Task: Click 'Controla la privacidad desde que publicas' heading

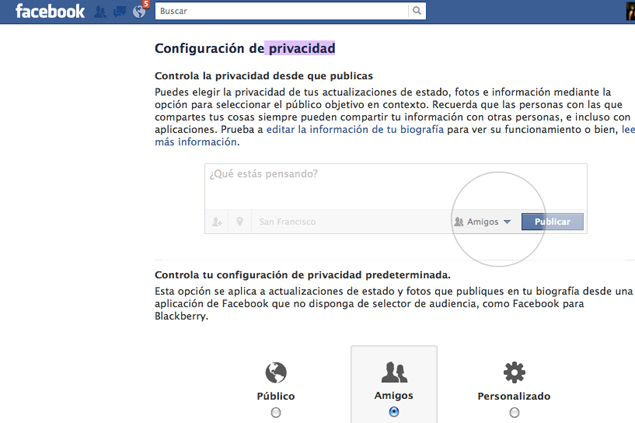Action: point(264,76)
